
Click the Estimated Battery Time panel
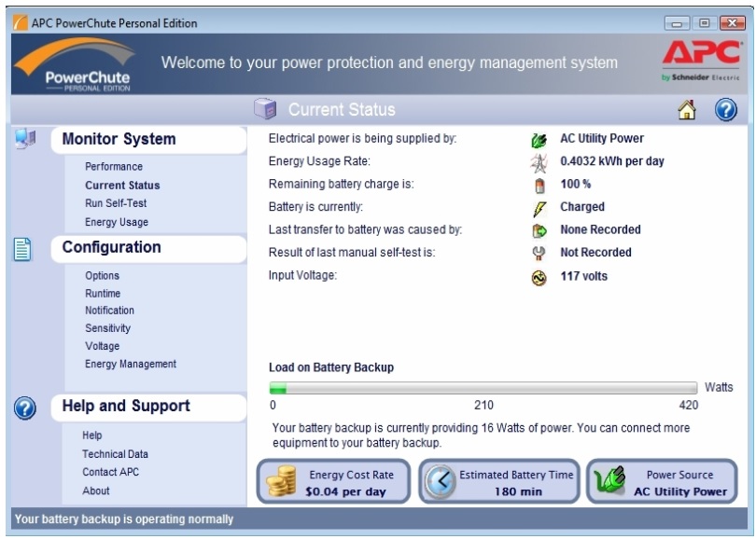tap(499, 482)
